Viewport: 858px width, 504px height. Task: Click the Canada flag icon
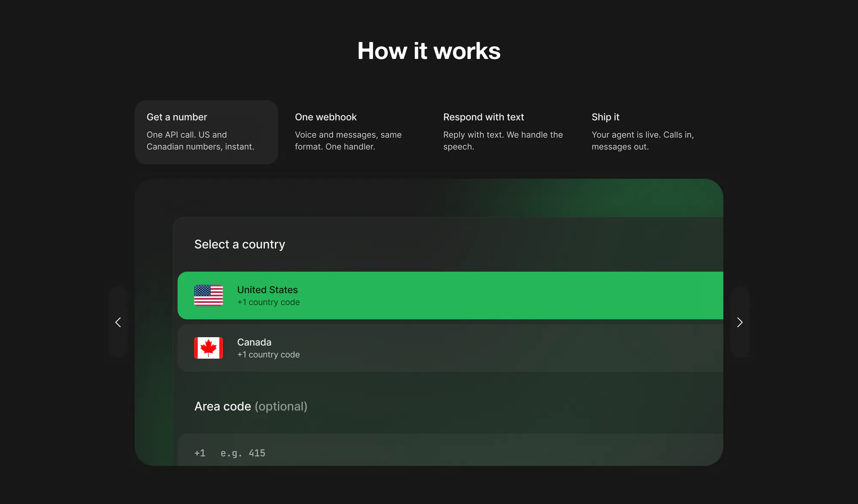[x=208, y=348]
